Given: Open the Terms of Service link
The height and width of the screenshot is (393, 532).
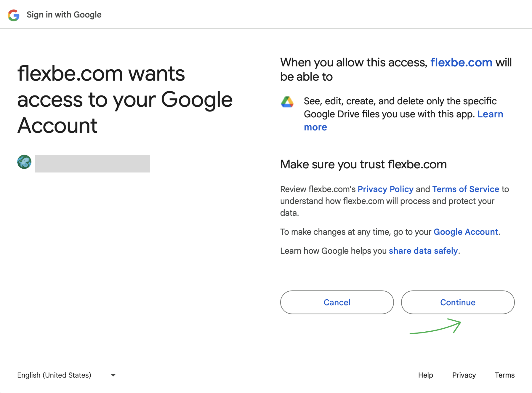Looking at the screenshot, I should 466,189.
